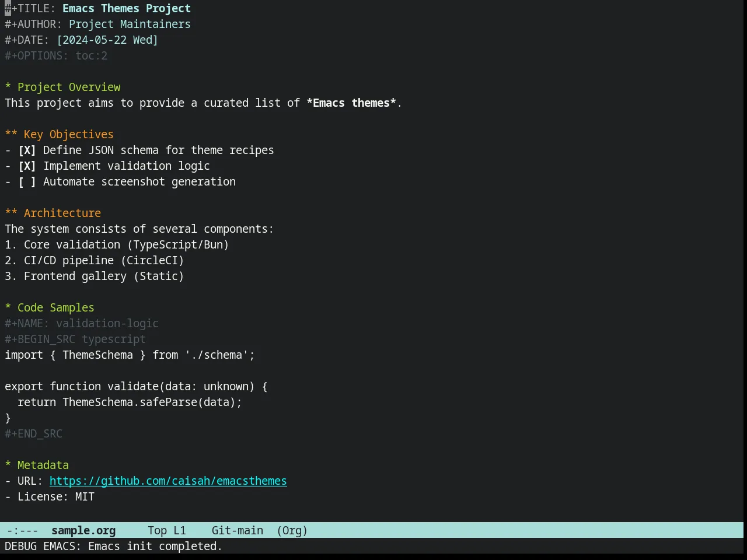Toggle checkbox for Implement validation logic
This screenshot has height=560, width=747.
pos(27,166)
